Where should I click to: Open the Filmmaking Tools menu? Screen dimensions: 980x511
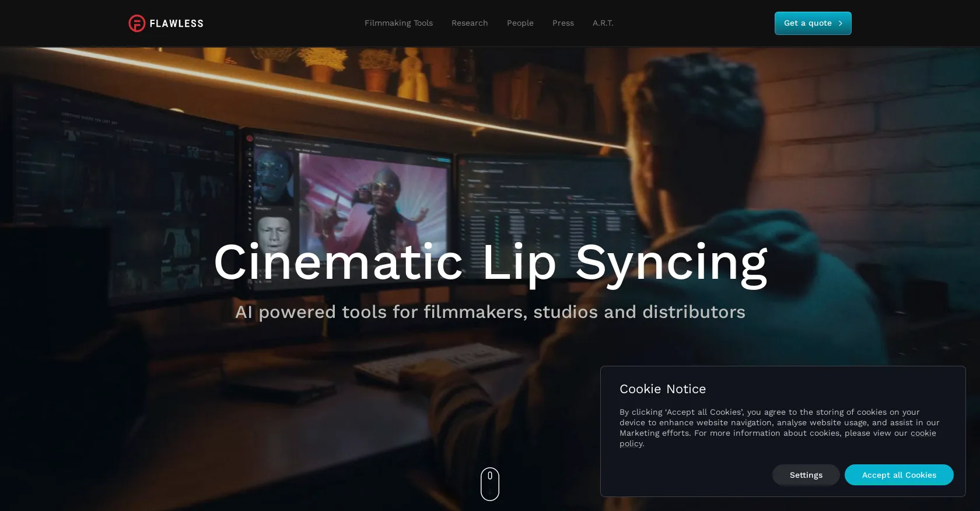tap(398, 23)
